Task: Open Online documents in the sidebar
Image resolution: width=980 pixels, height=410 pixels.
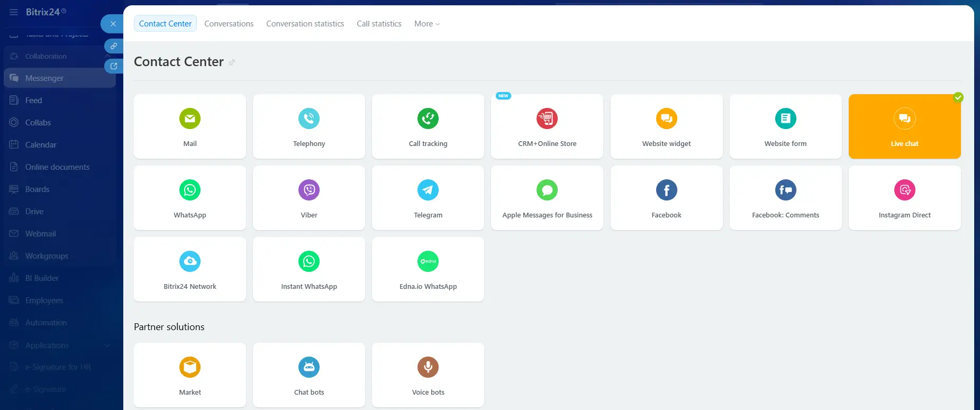Action: pyautogui.click(x=59, y=167)
